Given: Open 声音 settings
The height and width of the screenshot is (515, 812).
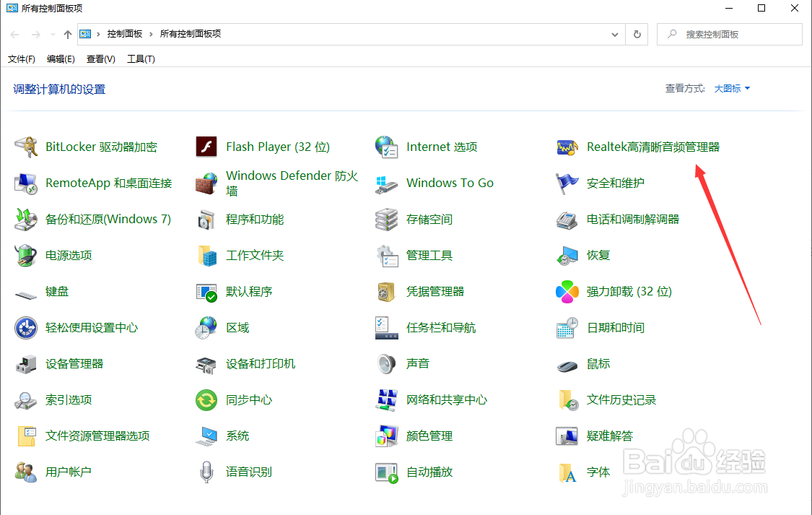Looking at the screenshot, I should [419, 363].
